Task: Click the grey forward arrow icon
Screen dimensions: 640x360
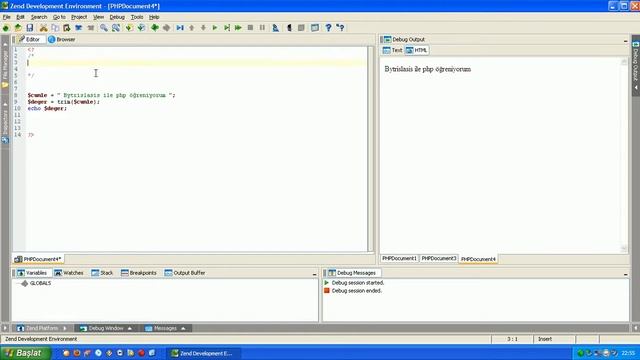Action: (167, 28)
